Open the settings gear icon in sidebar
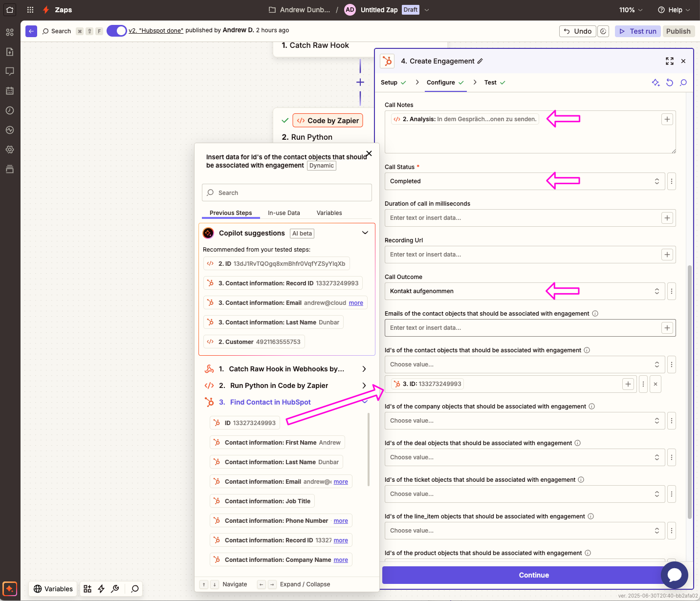 click(x=10, y=150)
